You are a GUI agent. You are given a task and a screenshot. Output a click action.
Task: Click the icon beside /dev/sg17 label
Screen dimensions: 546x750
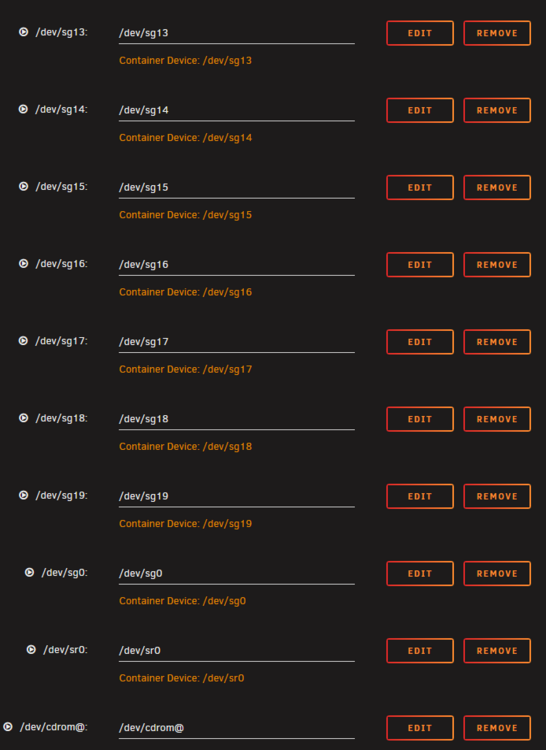coord(23,341)
